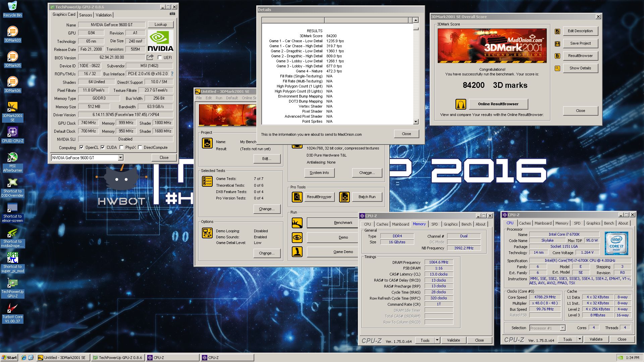Click the Benchmark run icon in 3DMark2001
644x362 pixels.
pyautogui.click(x=297, y=223)
